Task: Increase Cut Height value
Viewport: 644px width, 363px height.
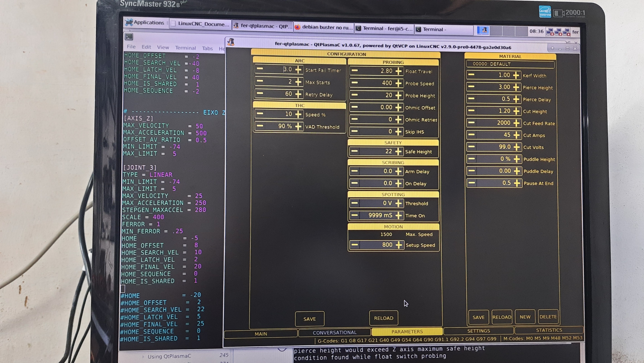Action: pyautogui.click(x=516, y=111)
